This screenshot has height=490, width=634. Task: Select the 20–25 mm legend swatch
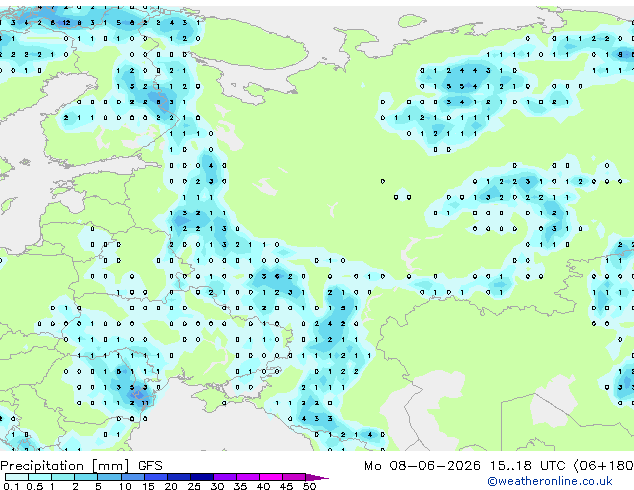tap(178, 477)
